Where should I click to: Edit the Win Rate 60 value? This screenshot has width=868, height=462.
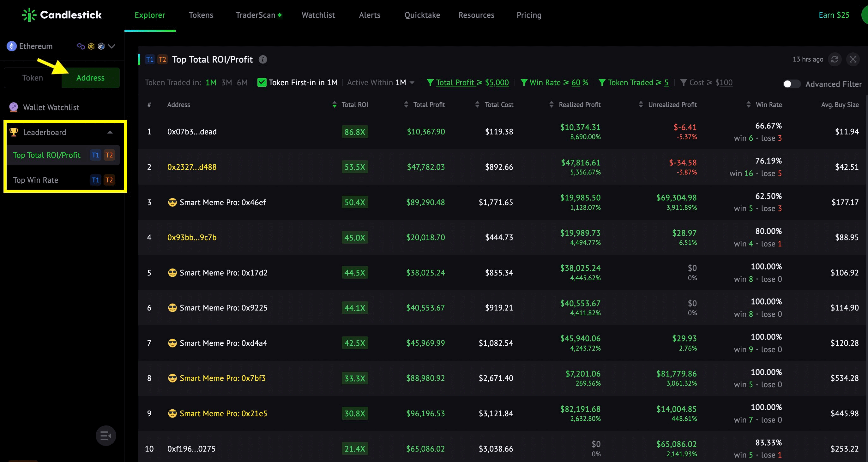pyautogui.click(x=576, y=82)
